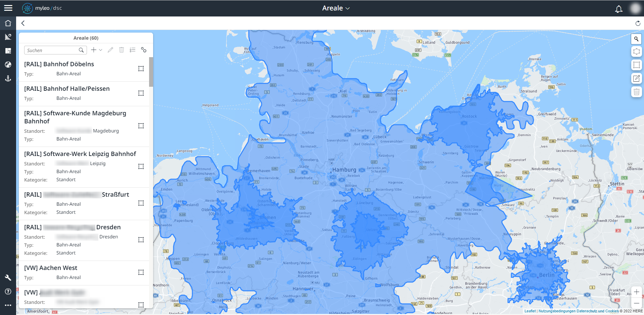Open the help question mark icon
This screenshot has height=315, width=644.
(x=8, y=291)
